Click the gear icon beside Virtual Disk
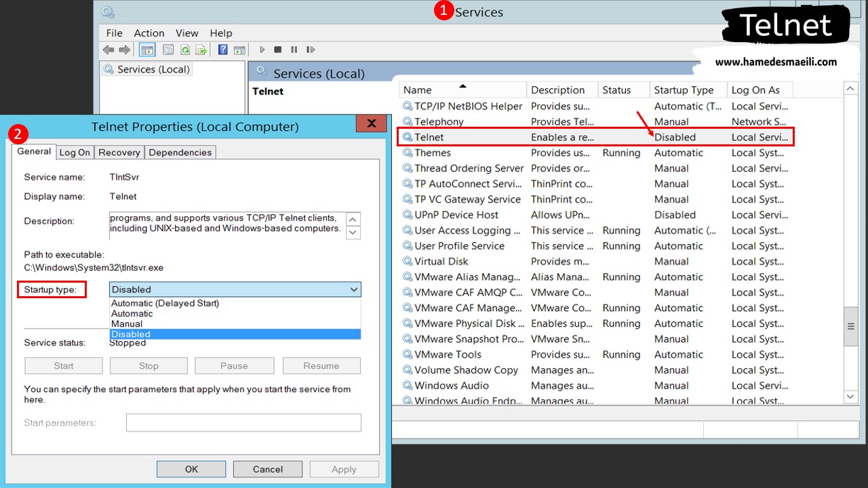Image resolution: width=868 pixels, height=488 pixels. 407,261
